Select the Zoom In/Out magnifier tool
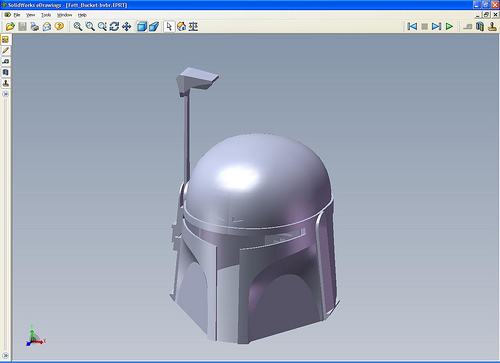This screenshot has width=500, height=363. tap(102, 26)
